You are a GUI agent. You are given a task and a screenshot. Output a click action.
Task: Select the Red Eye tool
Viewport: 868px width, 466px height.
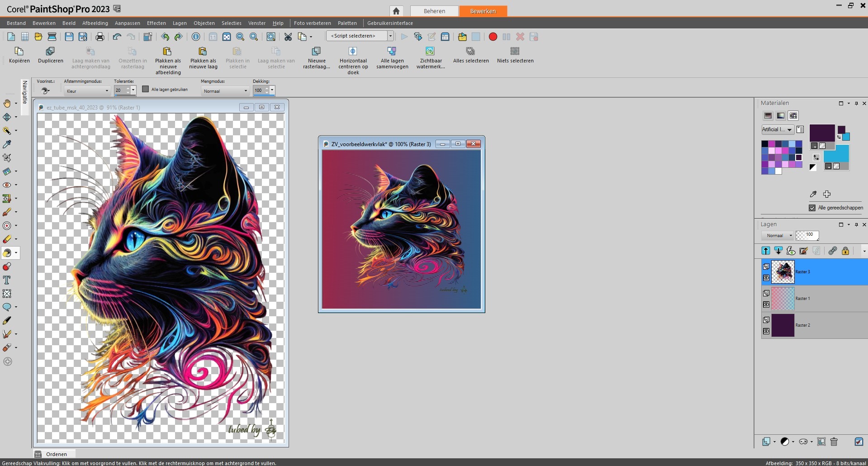click(x=7, y=185)
